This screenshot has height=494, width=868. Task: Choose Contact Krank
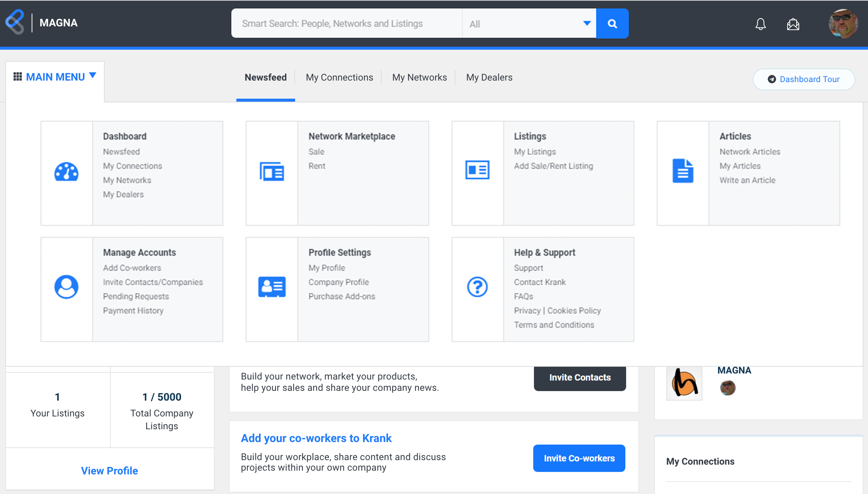[540, 282]
